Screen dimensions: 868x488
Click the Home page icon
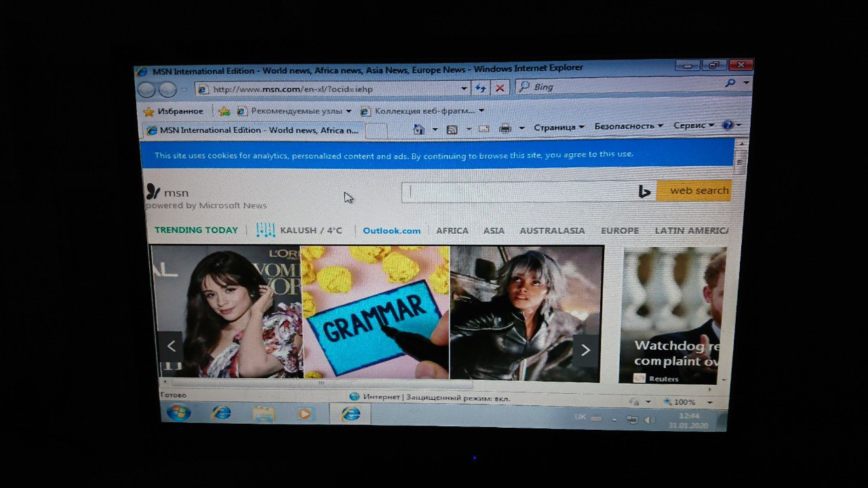[x=419, y=129]
